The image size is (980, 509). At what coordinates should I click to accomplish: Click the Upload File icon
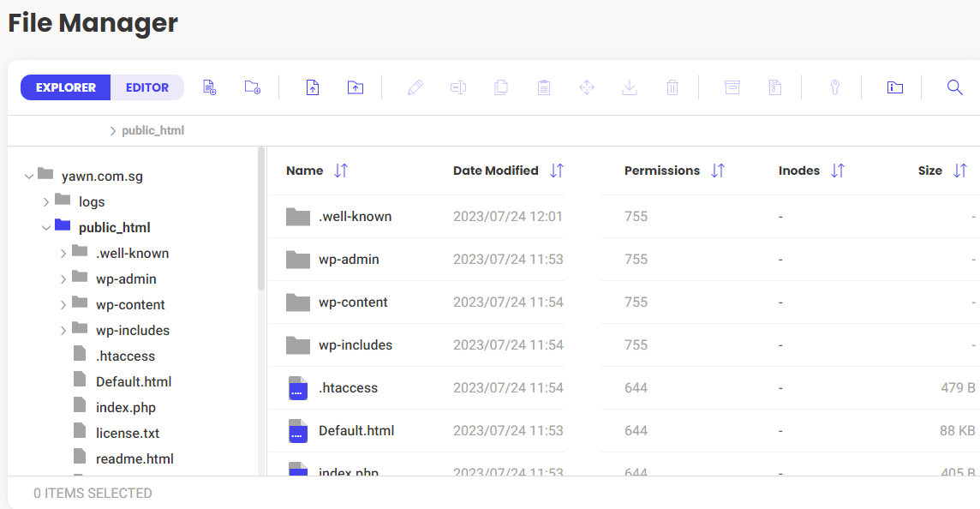click(313, 87)
